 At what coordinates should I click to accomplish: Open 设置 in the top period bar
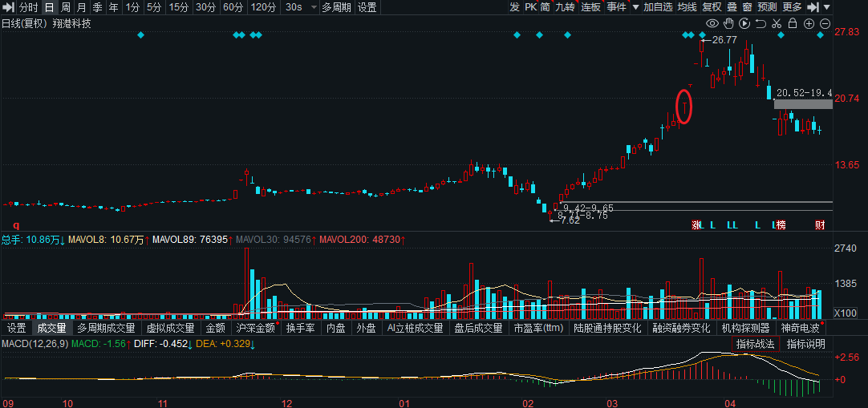pyautogui.click(x=367, y=7)
